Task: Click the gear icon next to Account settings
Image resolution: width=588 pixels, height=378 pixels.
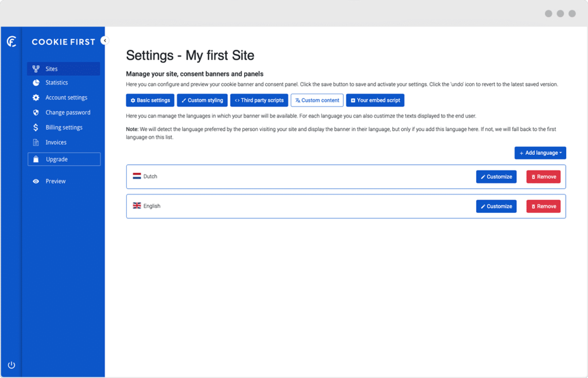Action: [36, 97]
